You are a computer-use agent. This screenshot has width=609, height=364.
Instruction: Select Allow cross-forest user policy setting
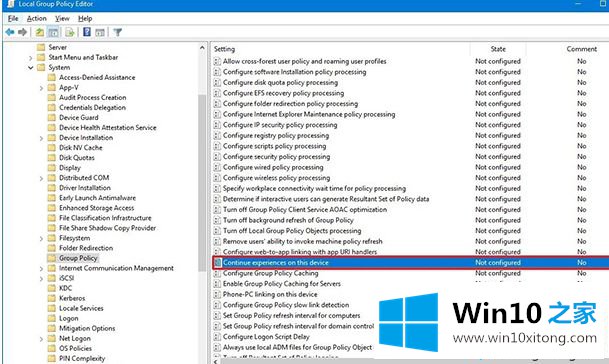pos(304,61)
